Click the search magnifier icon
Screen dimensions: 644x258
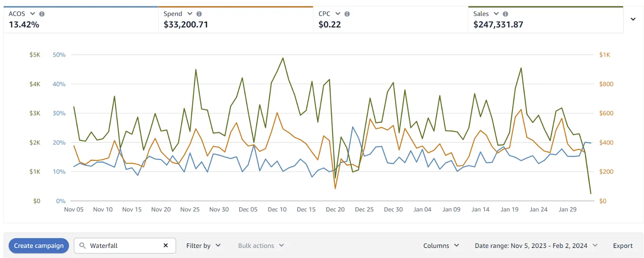click(83, 246)
